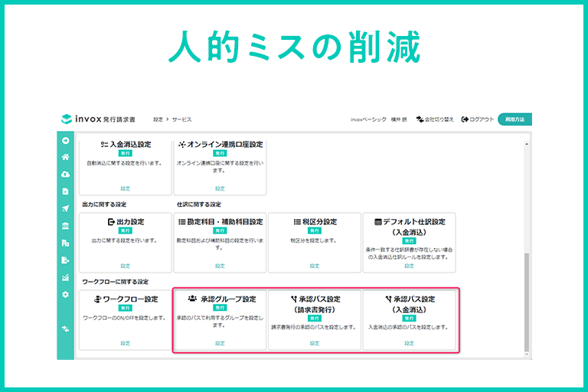Click 設定 link under オンライン連携口座設定

point(220,188)
